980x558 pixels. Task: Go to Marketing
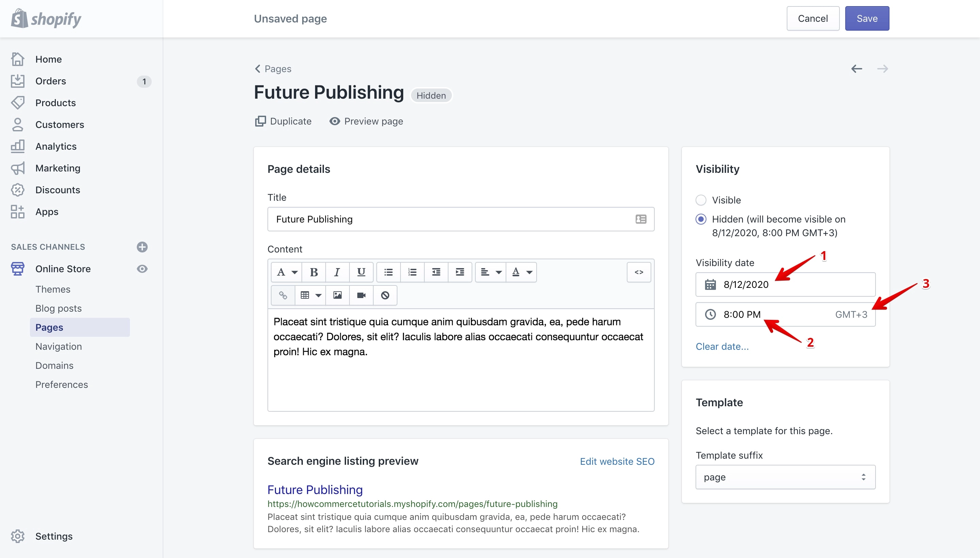(58, 168)
